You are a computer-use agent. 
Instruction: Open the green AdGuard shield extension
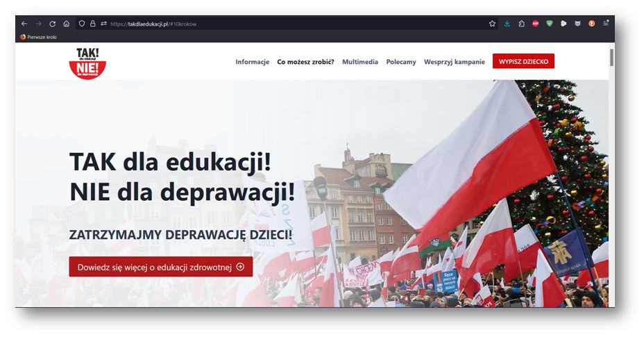(550, 24)
